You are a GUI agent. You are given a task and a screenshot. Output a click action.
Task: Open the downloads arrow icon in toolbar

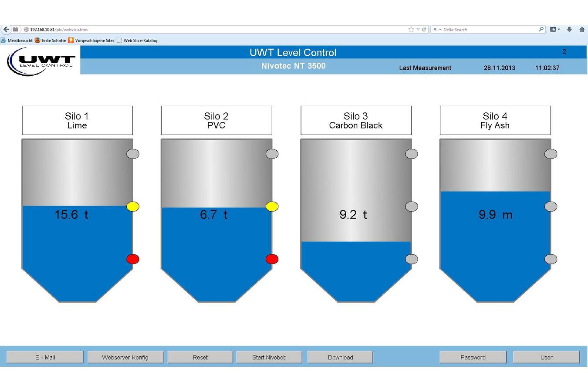pyautogui.click(x=569, y=30)
